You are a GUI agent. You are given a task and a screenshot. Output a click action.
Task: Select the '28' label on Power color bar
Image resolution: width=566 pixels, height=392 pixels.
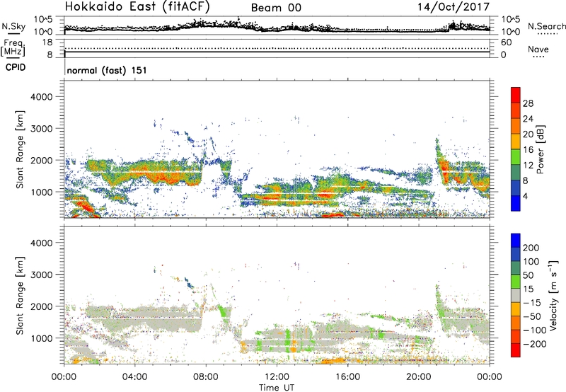[528, 103]
